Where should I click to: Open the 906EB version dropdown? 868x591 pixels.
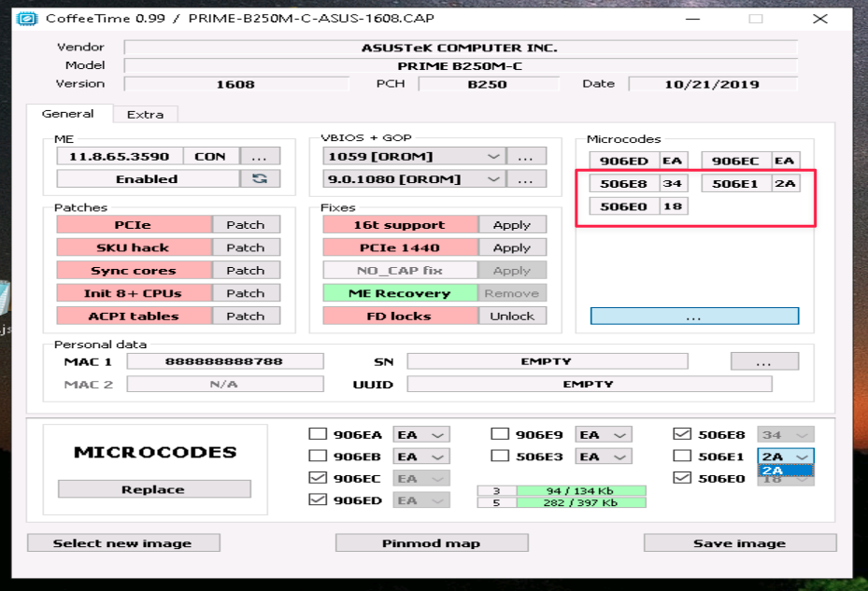(421, 457)
